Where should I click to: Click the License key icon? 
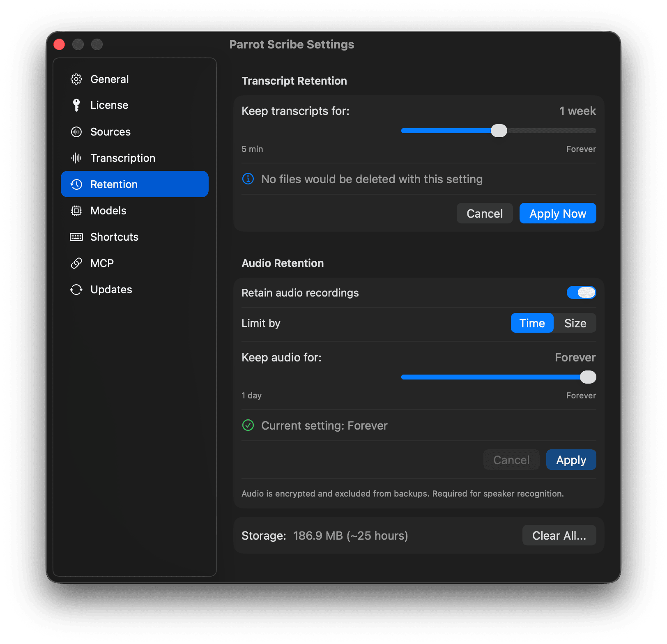click(76, 105)
